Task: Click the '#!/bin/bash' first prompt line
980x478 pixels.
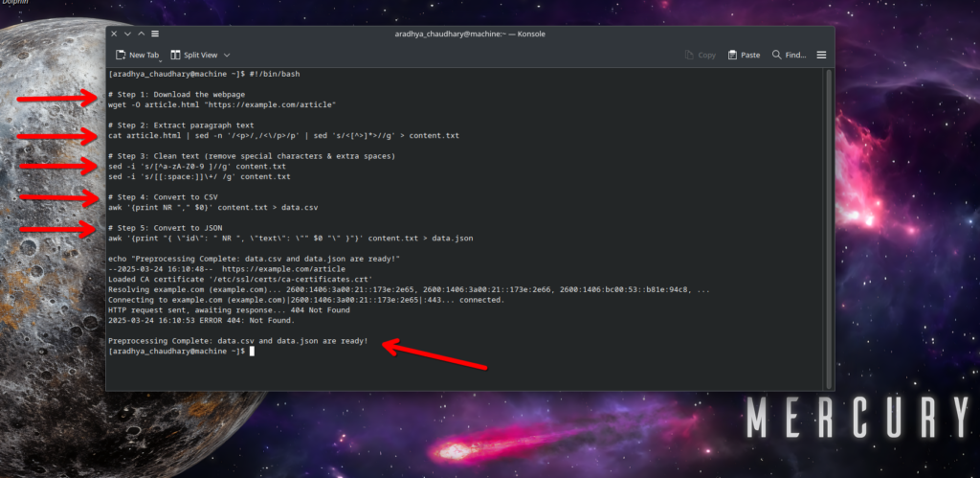Action: click(204, 74)
